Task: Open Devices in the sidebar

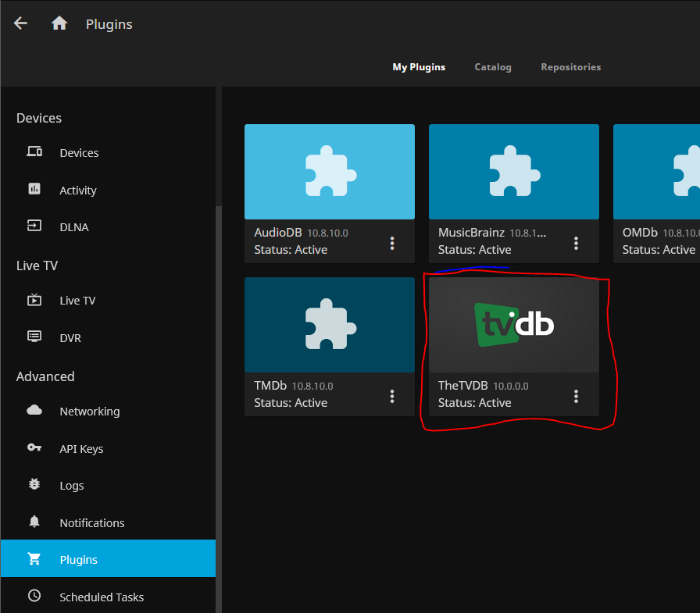Action: 79,153
